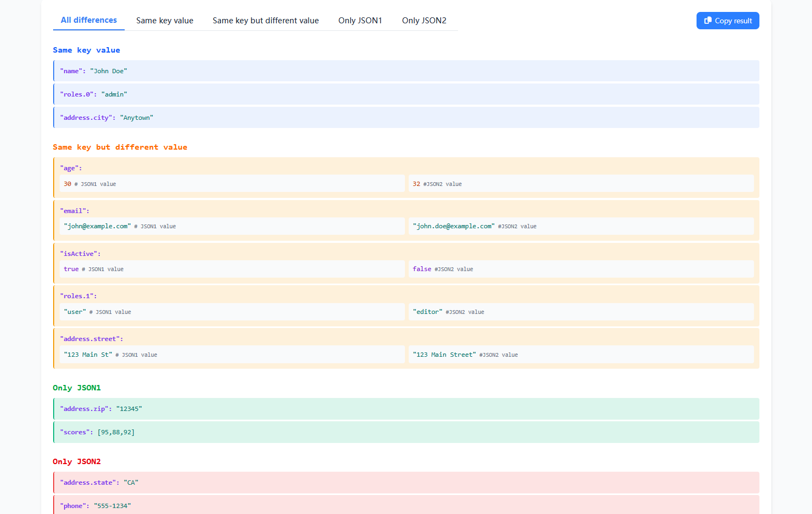Click the isActive false value box
This screenshot has width=812, height=514.
(581, 268)
